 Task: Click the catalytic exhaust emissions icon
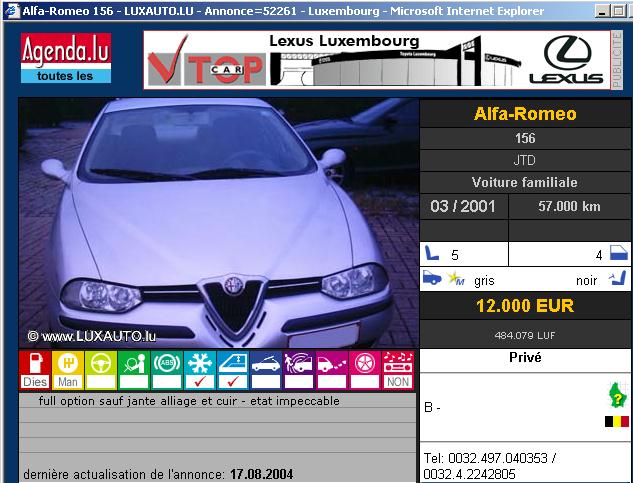[332, 362]
